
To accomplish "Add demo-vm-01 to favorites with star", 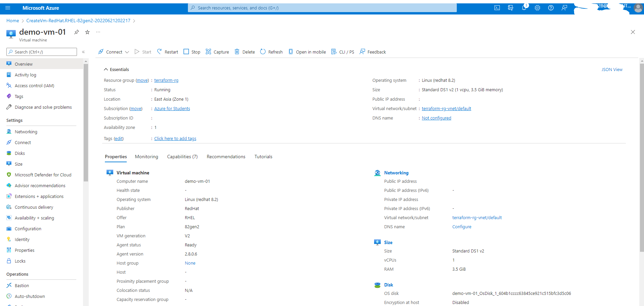I will 87,32.
